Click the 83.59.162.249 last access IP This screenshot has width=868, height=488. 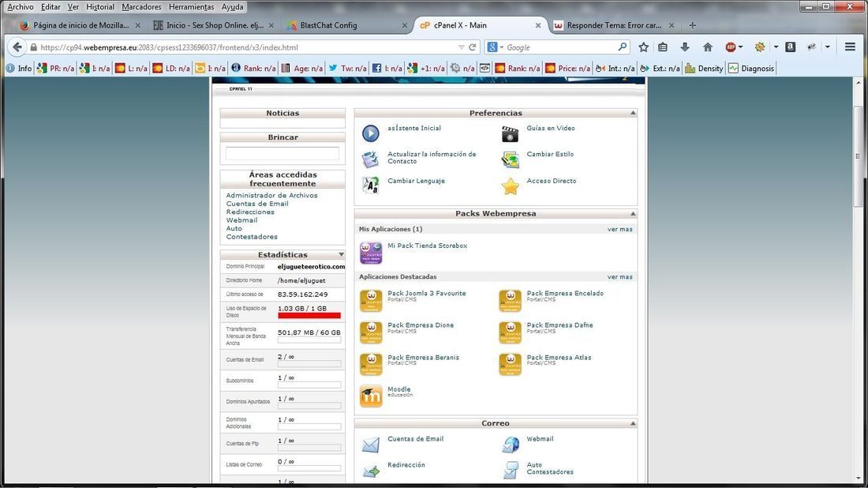coord(303,294)
